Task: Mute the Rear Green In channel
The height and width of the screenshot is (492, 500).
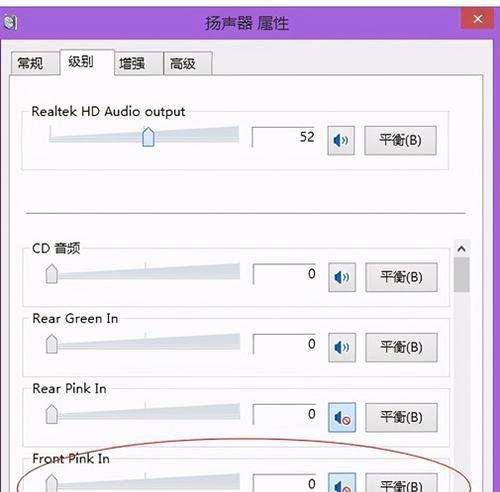Action: pyautogui.click(x=342, y=347)
